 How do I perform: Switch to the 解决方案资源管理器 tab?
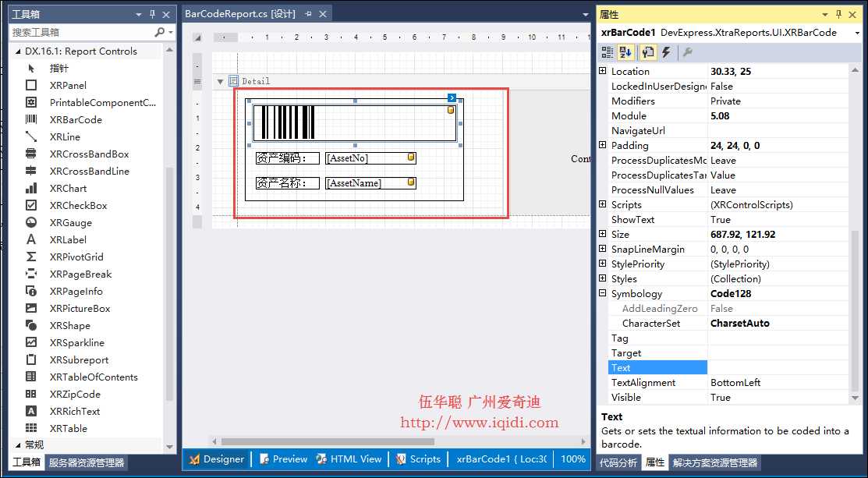tap(714, 462)
